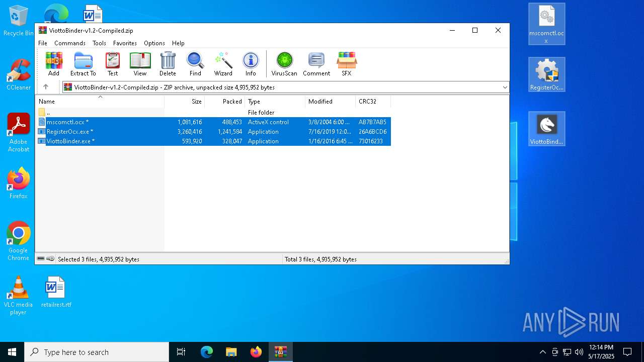Select the VLC media player shortcut
The width and height of the screenshot is (644, 362).
(18, 296)
